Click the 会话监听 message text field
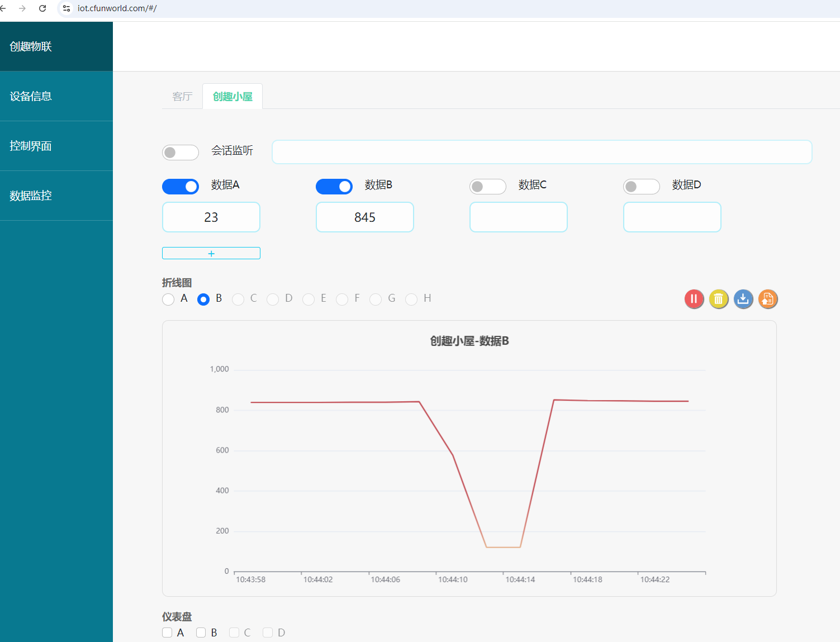840x642 pixels. click(x=542, y=152)
